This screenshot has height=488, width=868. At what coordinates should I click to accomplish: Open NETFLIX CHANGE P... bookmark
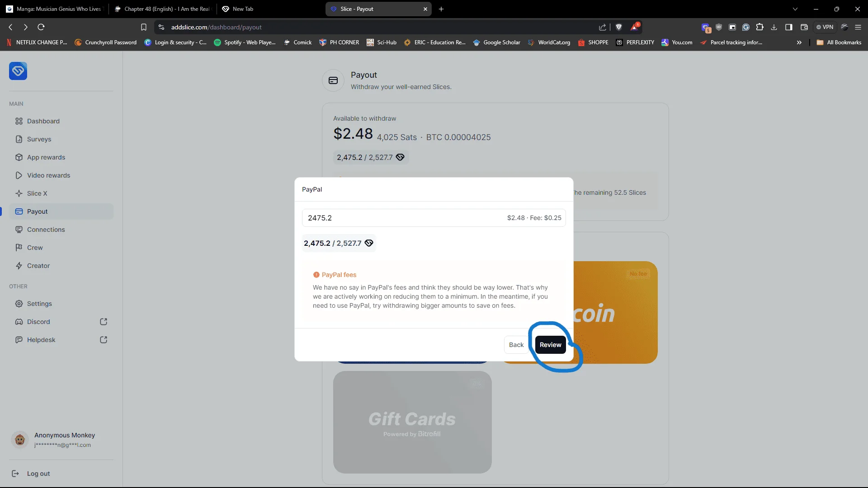37,42
